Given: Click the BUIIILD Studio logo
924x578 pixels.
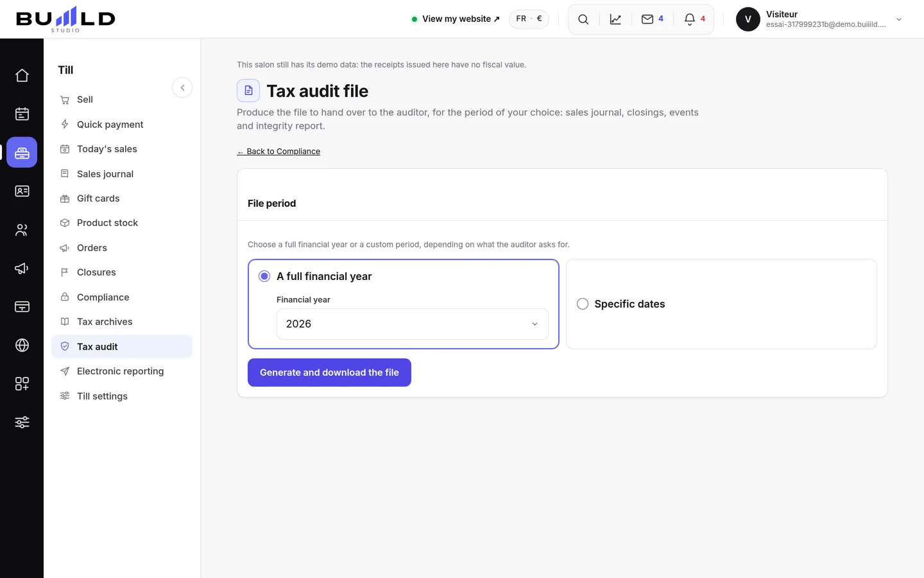Looking at the screenshot, I should [65, 19].
